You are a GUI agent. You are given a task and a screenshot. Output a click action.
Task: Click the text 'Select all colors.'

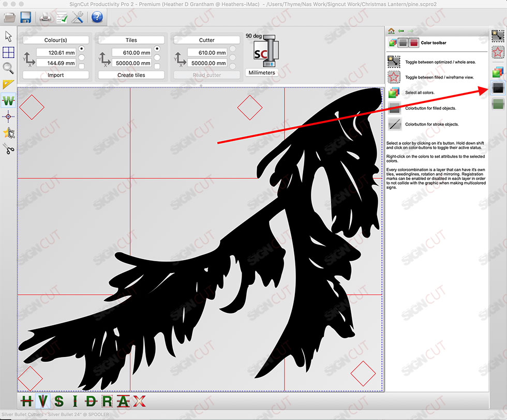coord(420,93)
